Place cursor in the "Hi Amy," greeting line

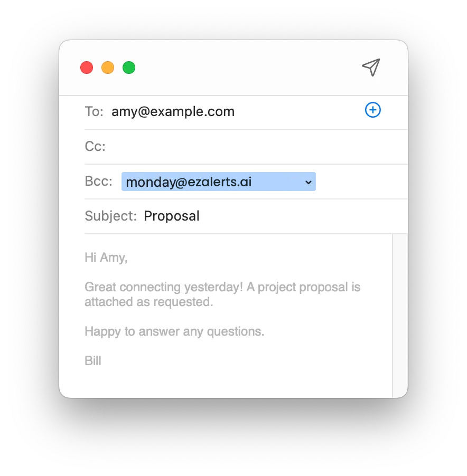click(x=106, y=258)
